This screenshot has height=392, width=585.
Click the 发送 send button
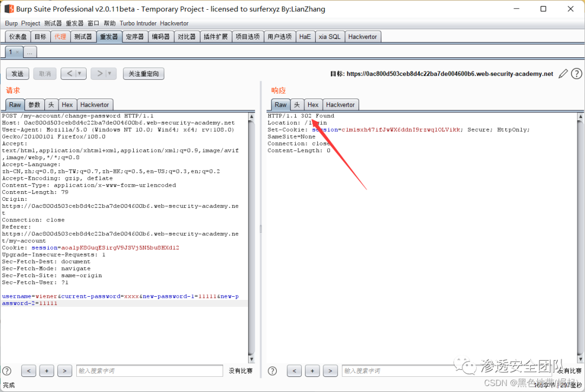(x=17, y=74)
